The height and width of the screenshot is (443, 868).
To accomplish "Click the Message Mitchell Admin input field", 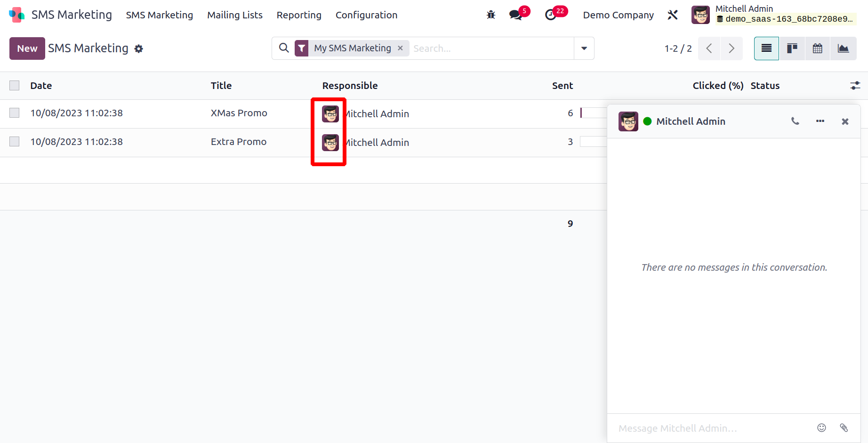I will point(711,428).
